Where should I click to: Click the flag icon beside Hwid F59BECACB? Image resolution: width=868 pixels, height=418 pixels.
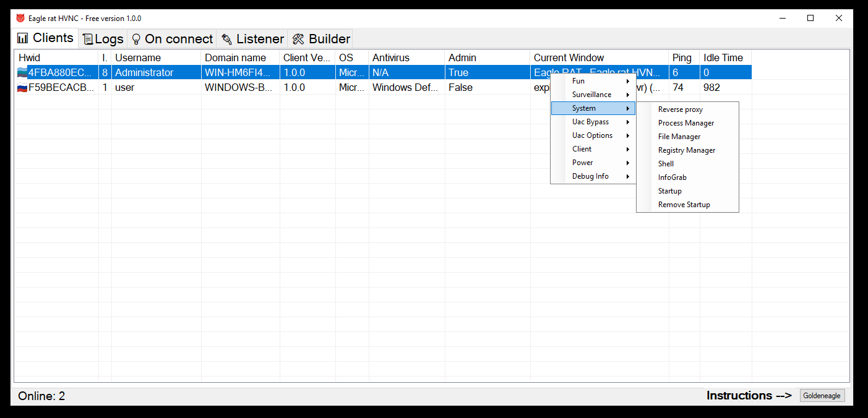pos(22,88)
